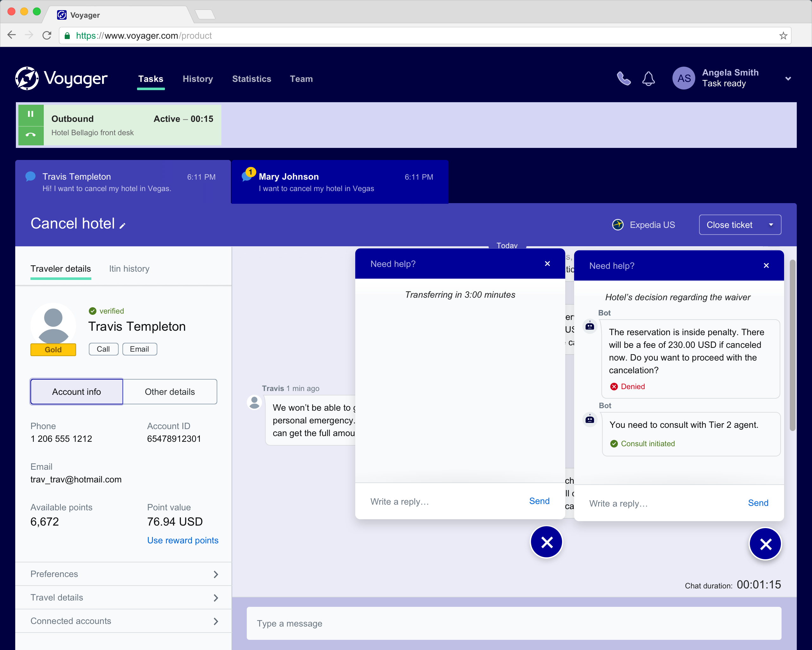
Task: Open notifications bell
Action: [x=648, y=79]
